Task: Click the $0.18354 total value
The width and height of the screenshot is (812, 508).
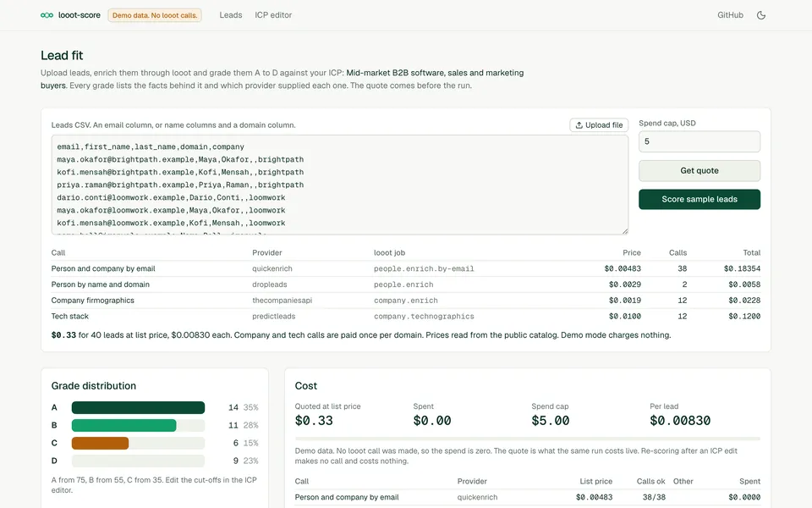Action: tap(742, 268)
